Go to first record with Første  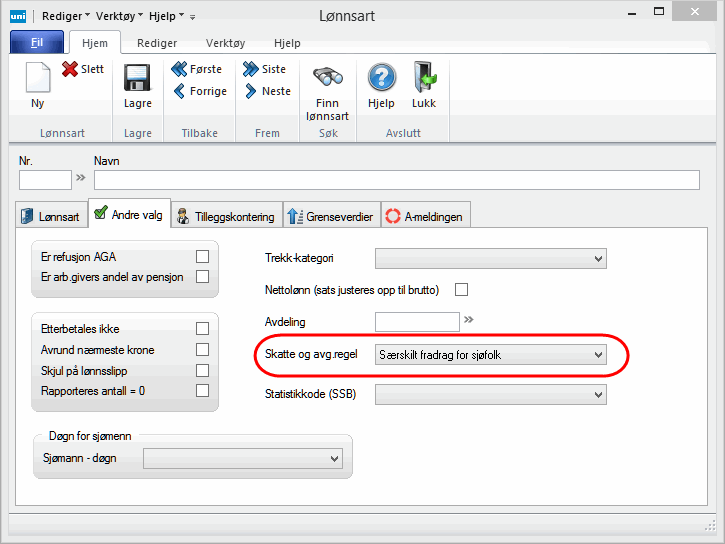[180, 70]
